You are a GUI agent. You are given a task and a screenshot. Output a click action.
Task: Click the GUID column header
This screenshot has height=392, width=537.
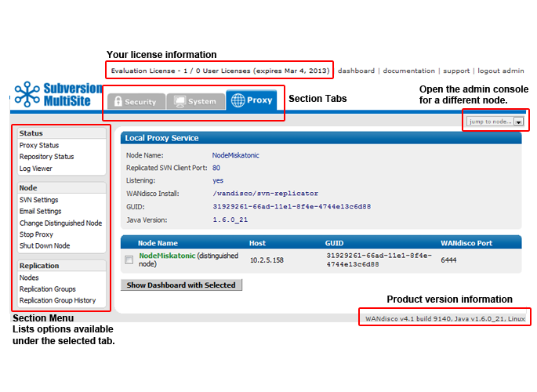[x=334, y=243]
